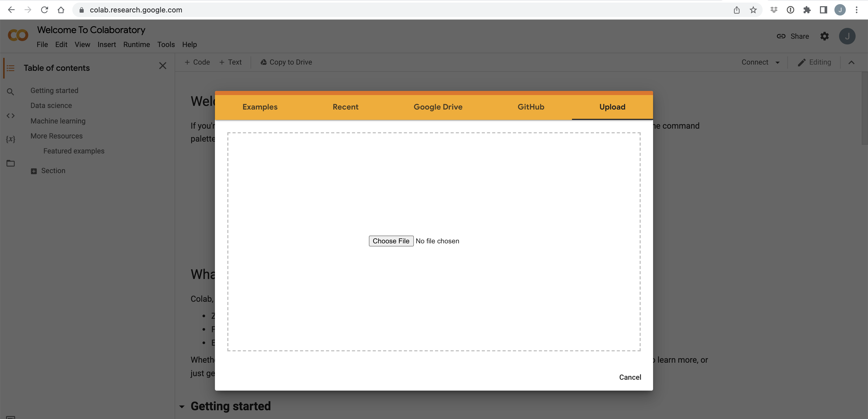Click the No file chosen text
The image size is (868, 419).
coord(437,241)
